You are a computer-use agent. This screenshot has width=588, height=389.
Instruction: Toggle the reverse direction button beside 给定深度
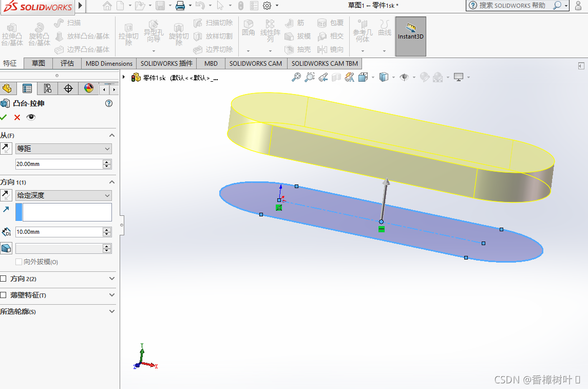(6, 195)
